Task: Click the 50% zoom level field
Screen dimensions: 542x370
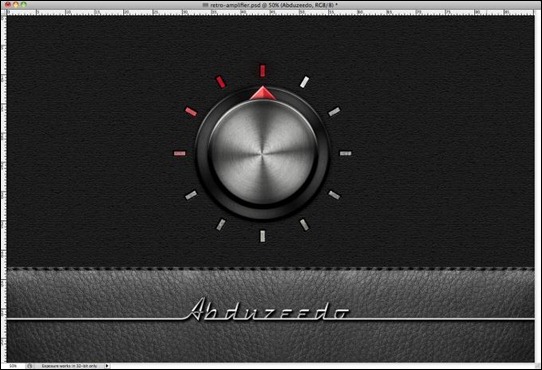Action: point(13,366)
